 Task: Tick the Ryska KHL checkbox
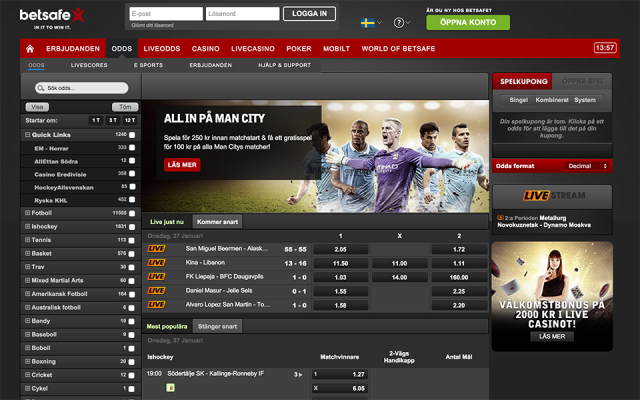click(x=132, y=200)
